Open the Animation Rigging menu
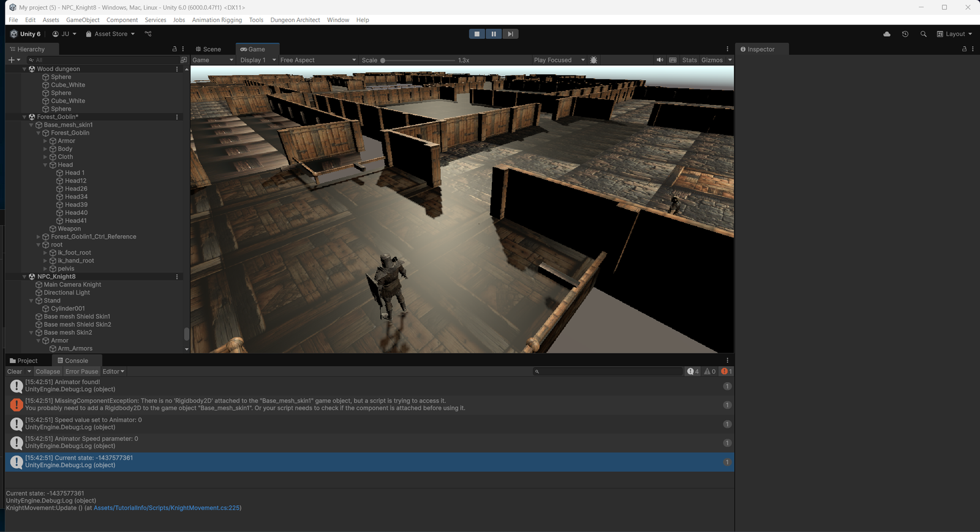980x532 pixels. 217,20
